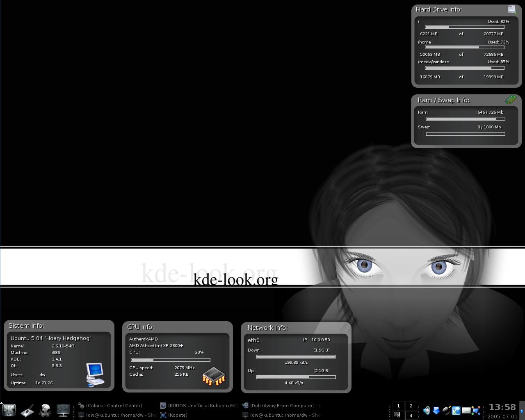Click the CPU load bar in CPU Info
This screenshot has width=525, height=420.
pyautogui.click(x=171, y=360)
